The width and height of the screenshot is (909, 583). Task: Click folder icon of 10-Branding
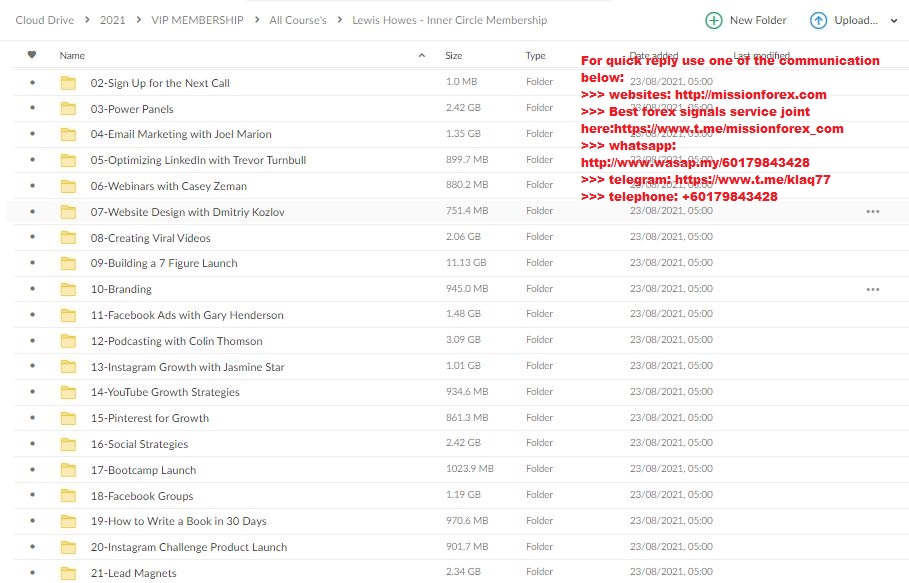[68, 289]
